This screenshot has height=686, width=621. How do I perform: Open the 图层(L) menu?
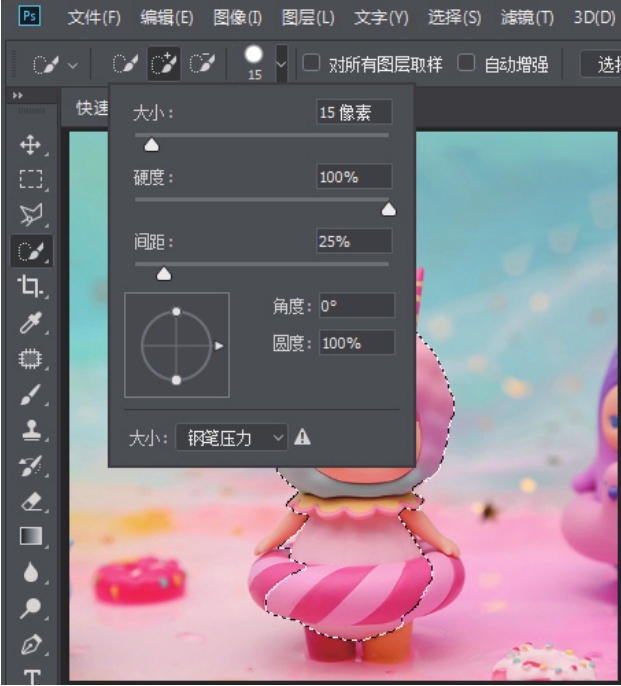(x=308, y=18)
